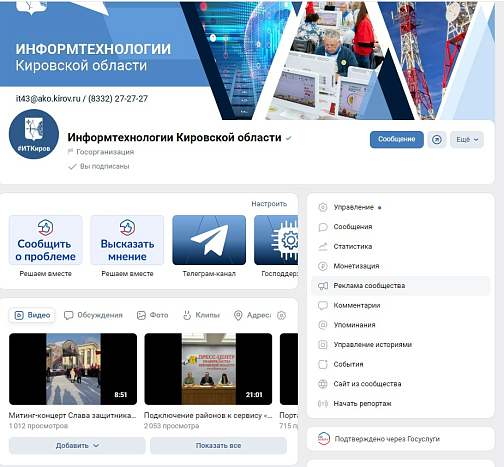Click the Монетизация ruble icon
504x467 pixels.
(323, 266)
